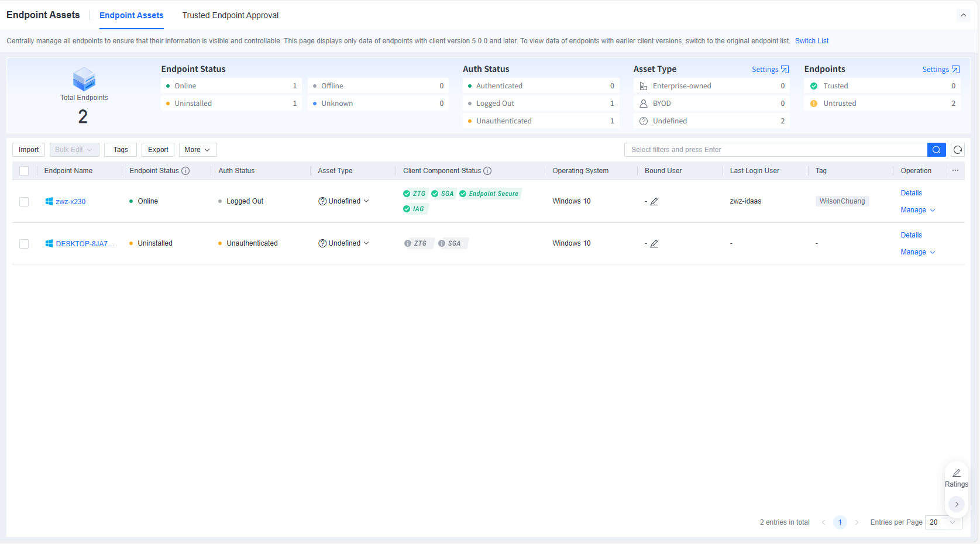980x544 pixels.
Task: Click the Client Component Status info icon
Action: (x=487, y=171)
